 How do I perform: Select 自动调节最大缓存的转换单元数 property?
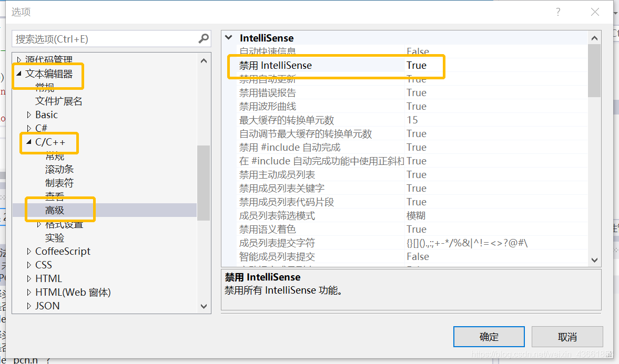306,134
